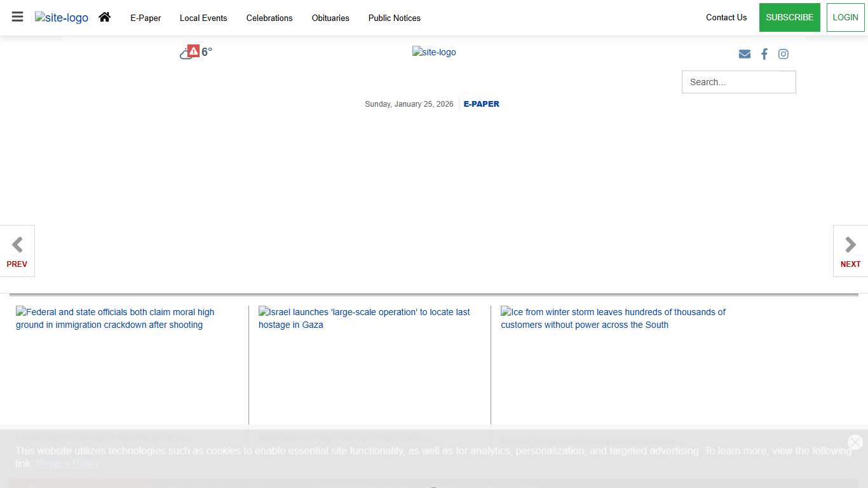Open Public Notices section
The height and width of the screenshot is (488, 868).
(x=395, y=18)
